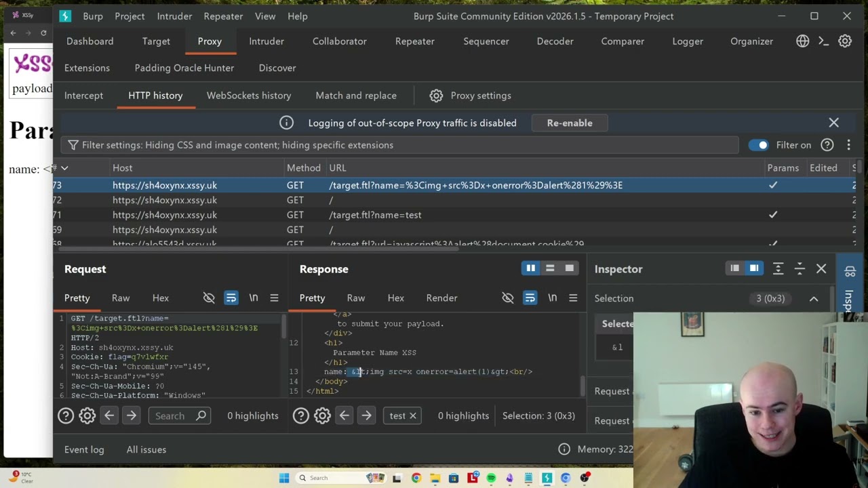
Task: Switch to the Intercept sub-tab
Action: (84, 96)
